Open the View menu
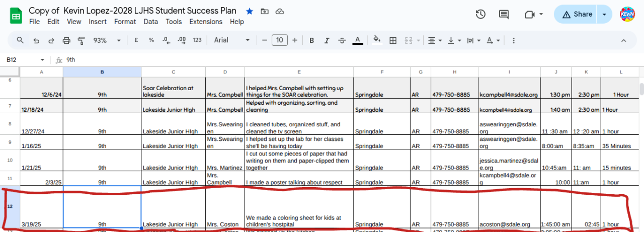Image resolution: width=644 pixels, height=232 pixels. pyautogui.click(x=74, y=22)
